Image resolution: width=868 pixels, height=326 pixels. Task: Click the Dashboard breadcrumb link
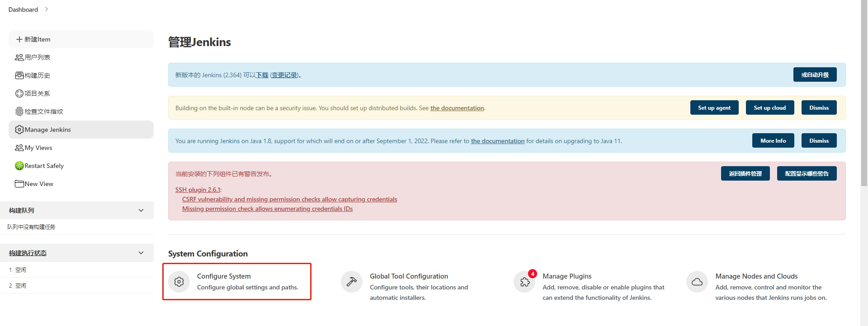(23, 9)
